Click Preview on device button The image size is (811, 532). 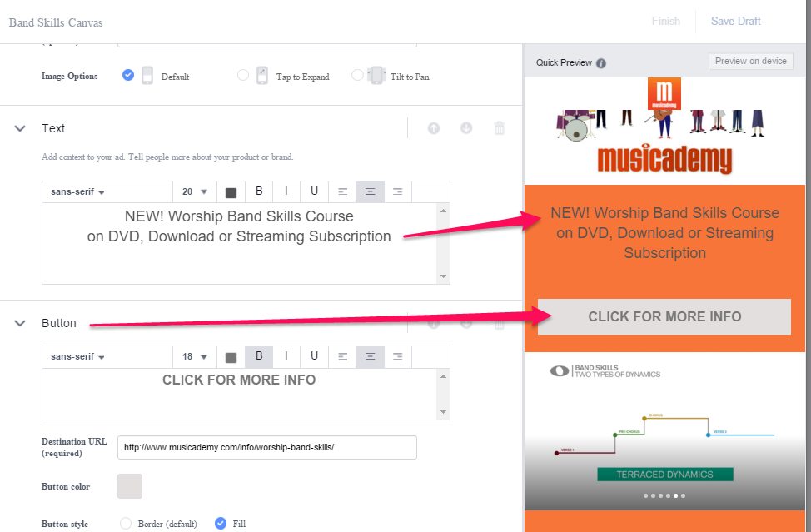(750, 61)
